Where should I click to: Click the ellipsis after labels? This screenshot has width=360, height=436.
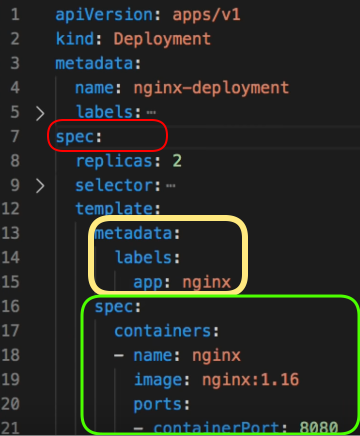pyautogui.click(x=151, y=112)
